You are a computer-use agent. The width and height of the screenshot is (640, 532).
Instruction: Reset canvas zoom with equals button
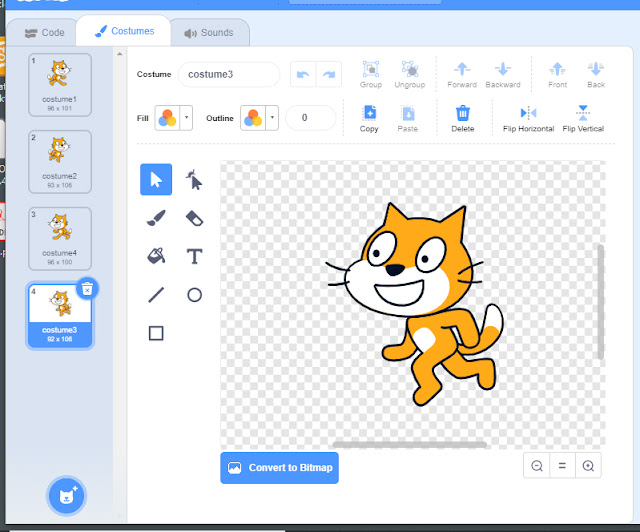coord(562,465)
